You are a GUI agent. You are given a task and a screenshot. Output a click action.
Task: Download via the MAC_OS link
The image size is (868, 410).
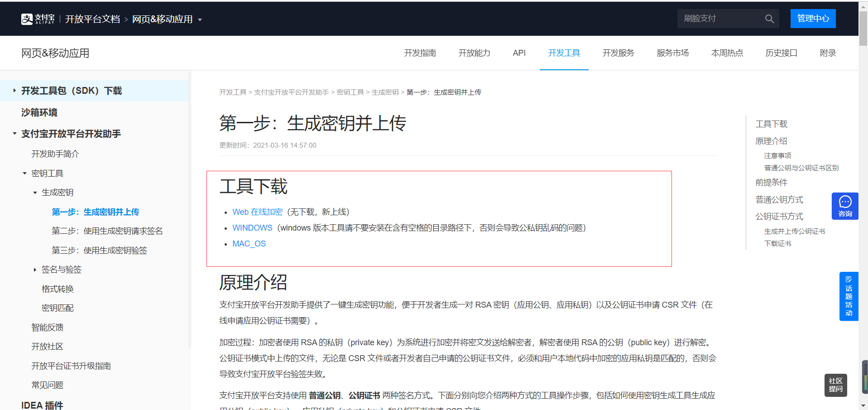249,243
